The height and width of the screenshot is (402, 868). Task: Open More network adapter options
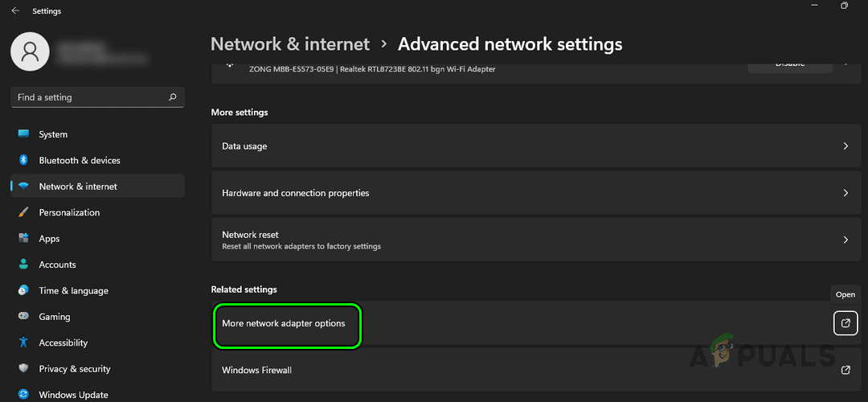[x=284, y=323]
